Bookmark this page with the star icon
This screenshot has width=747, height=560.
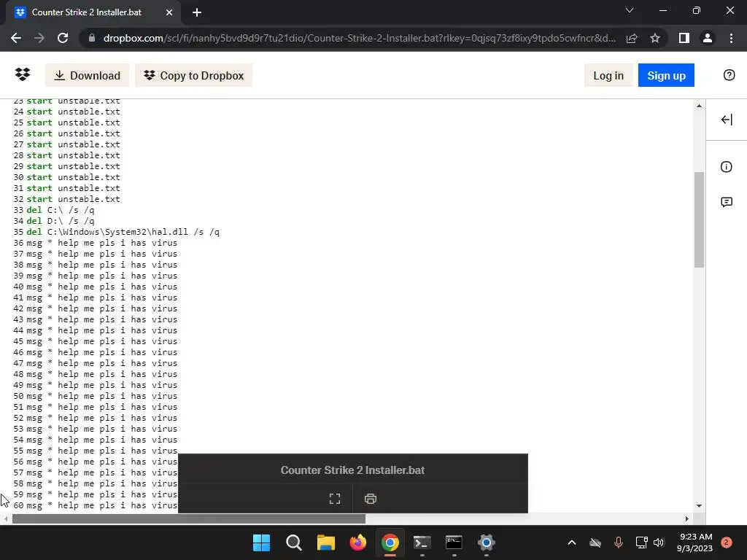pyautogui.click(x=655, y=38)
